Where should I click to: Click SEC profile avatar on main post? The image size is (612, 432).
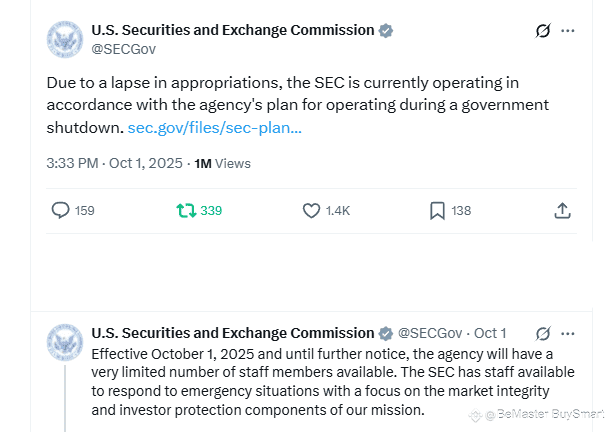[x=65, y=38]
